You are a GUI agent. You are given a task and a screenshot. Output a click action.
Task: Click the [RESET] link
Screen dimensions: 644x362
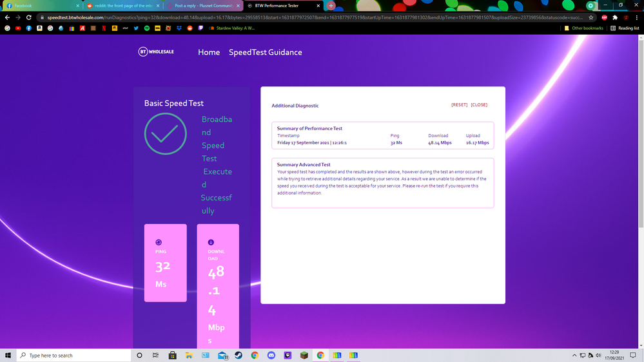(x=459, y=105)
